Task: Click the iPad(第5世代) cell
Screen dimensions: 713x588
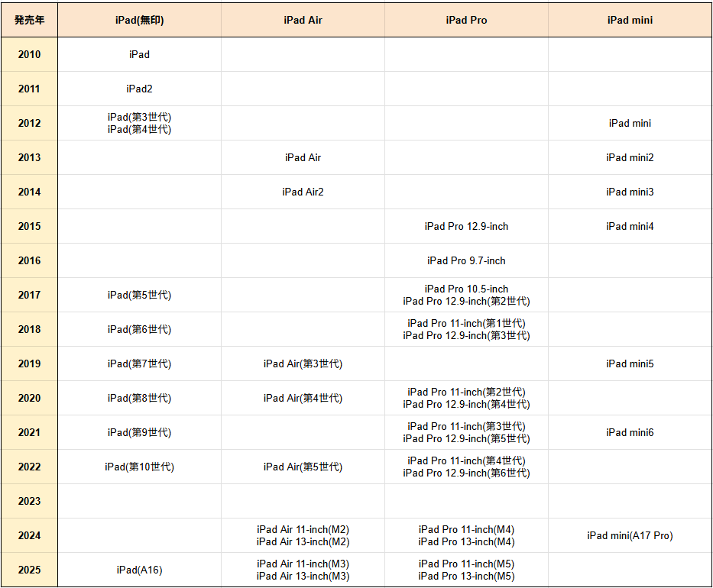Action: tap(139, 296)
